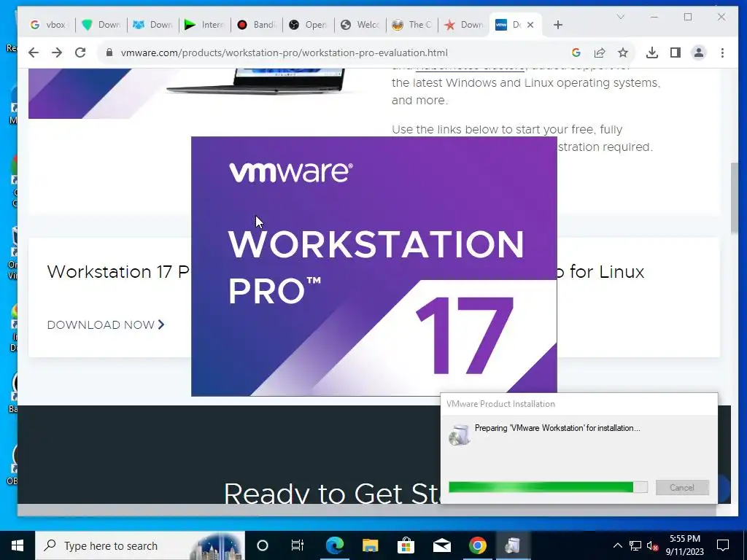747x560 pixels.
Task: Switch to the 'Welc' tab
Action: click(360, 25)
